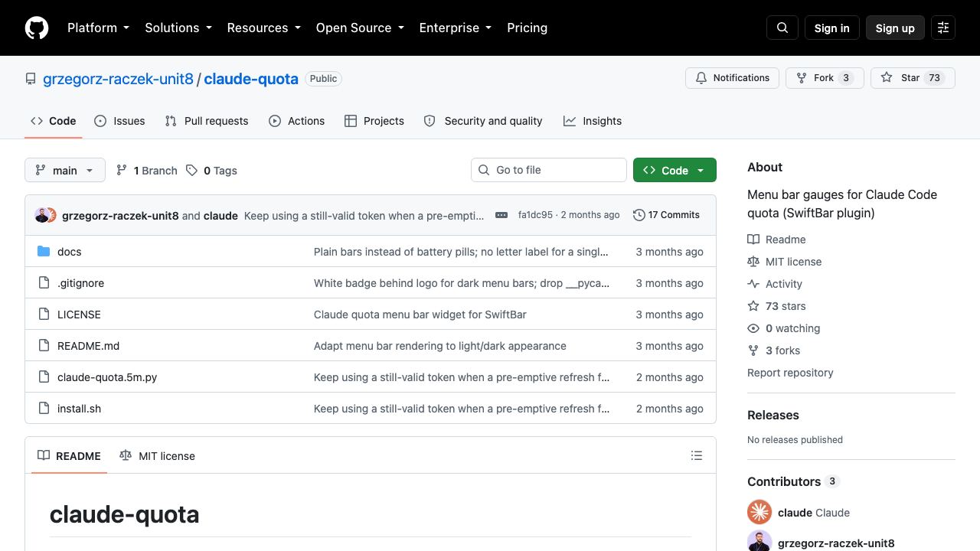The height and width of the screenshot is (551, 980).
Task: Click the fork icon beside 3 forks
Action: pyautogui.click(x=753, y=350)
